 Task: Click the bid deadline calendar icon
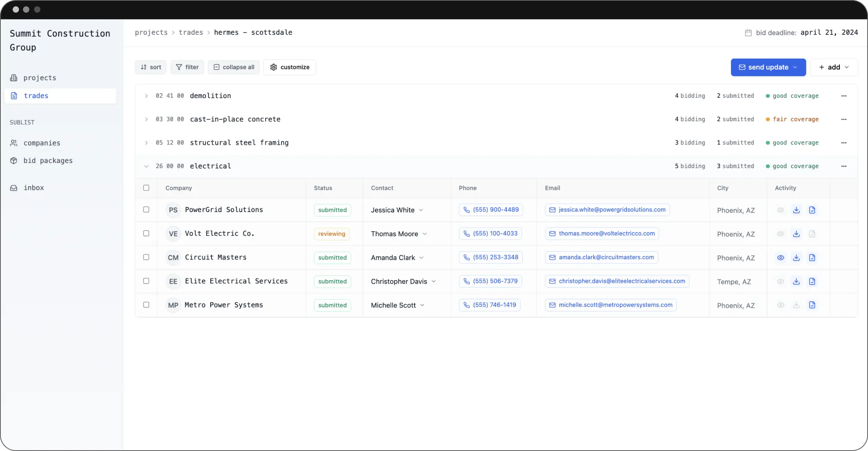click(748, 33)
